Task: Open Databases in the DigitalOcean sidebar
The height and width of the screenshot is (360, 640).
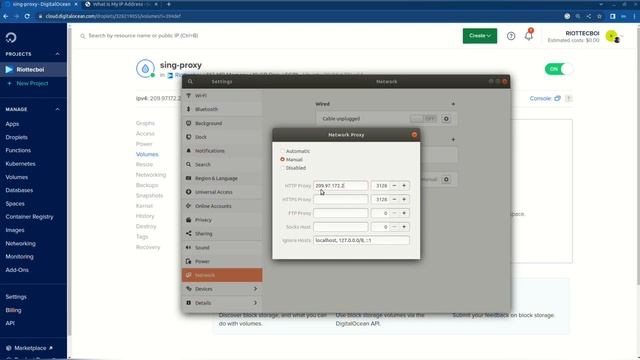Action: 19,190
